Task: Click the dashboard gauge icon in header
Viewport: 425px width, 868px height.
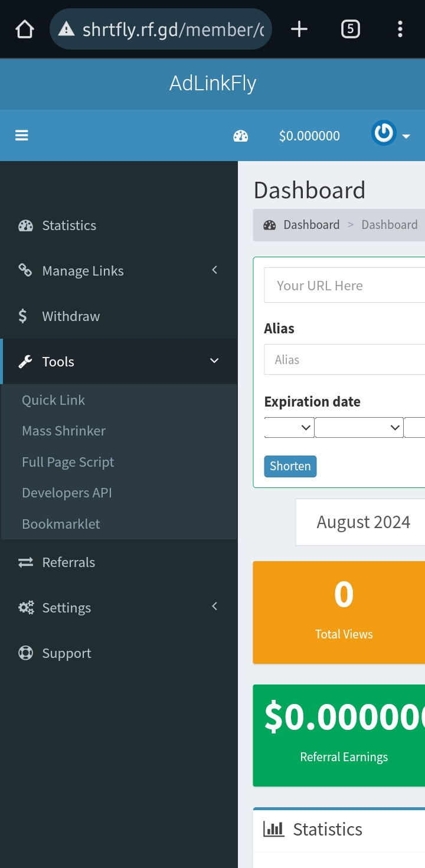Action: (x=241, y=136)
